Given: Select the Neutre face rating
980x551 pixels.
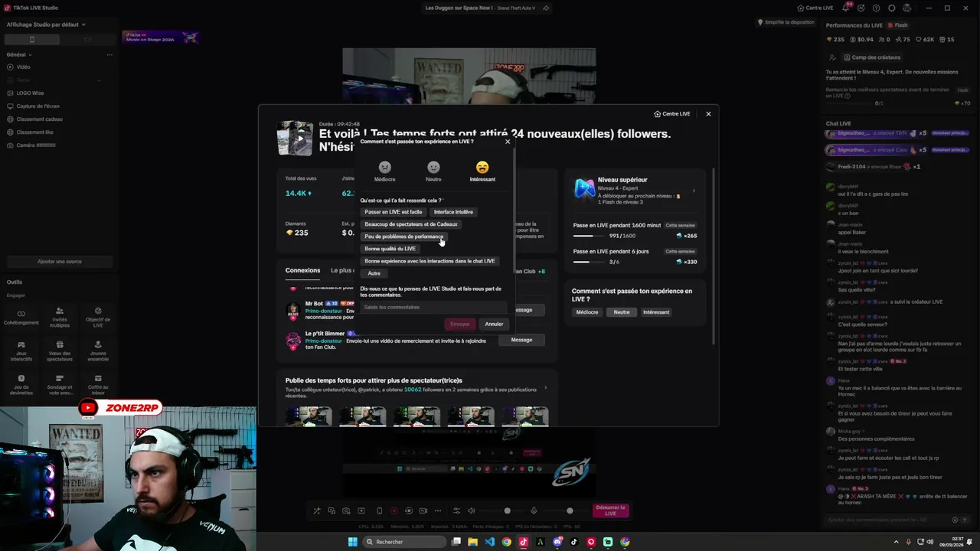Looking at the screenshot, I should (x=433, y=171).
